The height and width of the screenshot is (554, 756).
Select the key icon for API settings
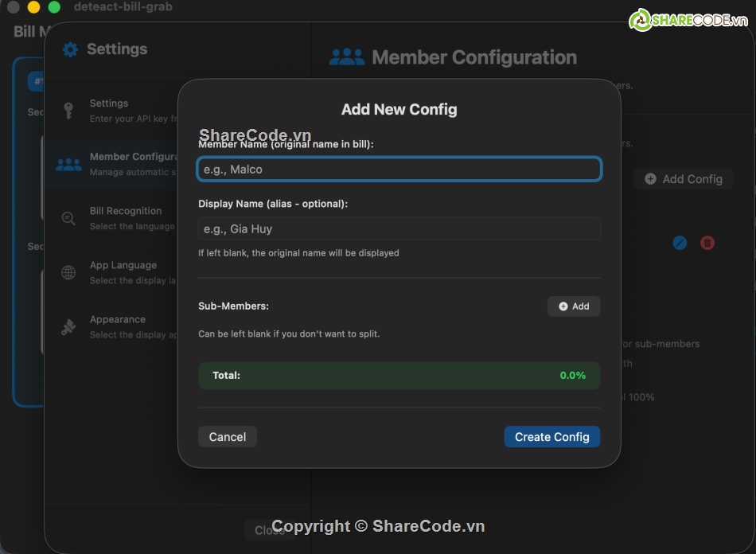pos(68,111)
